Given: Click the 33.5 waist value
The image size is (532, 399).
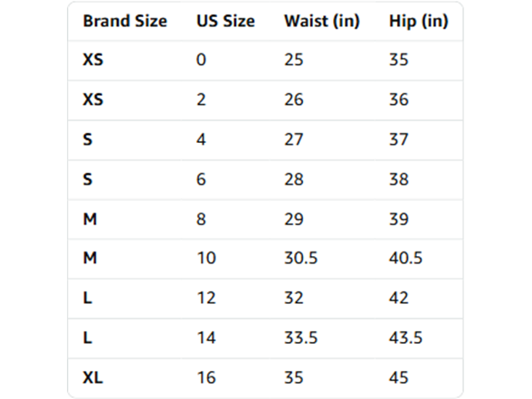Looking at the screenshot, I should [301, 337].
